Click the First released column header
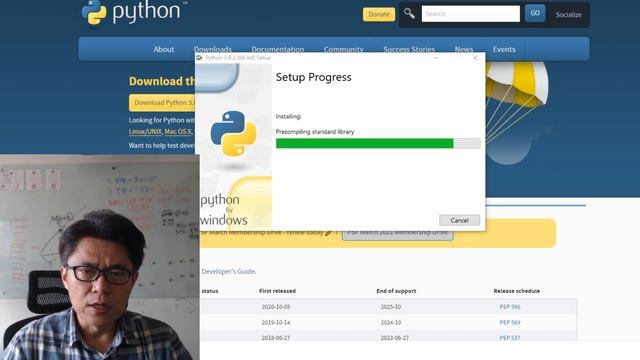Screen dimensions: 640x360 coord(277,291)
